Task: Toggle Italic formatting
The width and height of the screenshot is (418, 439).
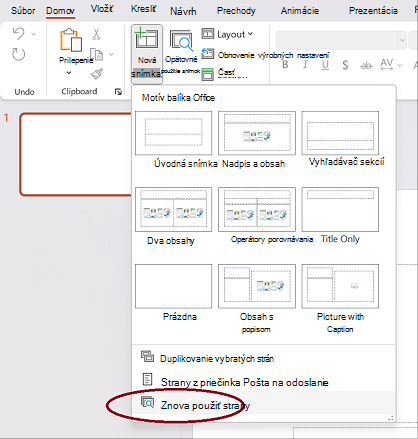Action: tap(305, 64)
